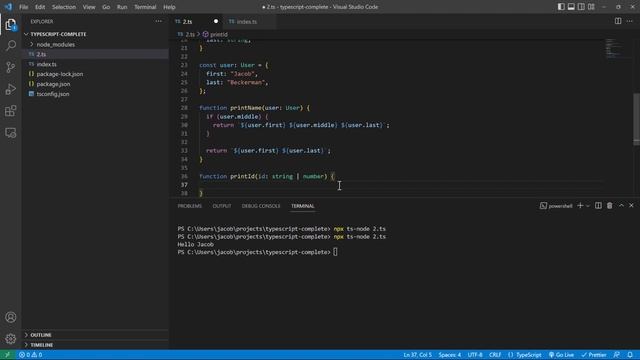Viewport: 640px width, 360px height.
Task: Click the unsaved dot on the 2.ts tab
Action: 216,21
